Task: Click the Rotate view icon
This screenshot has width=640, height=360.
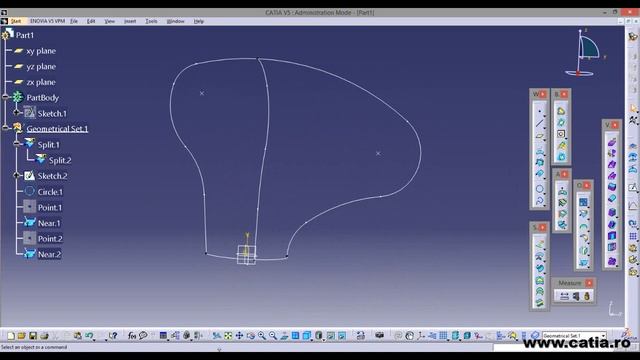Action: tap(251, 336)
